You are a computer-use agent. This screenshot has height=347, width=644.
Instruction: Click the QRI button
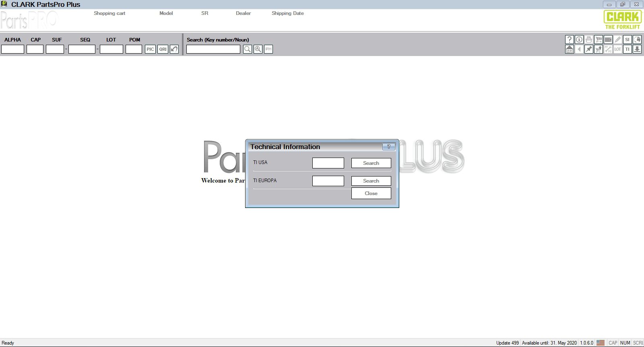(163, 49)
